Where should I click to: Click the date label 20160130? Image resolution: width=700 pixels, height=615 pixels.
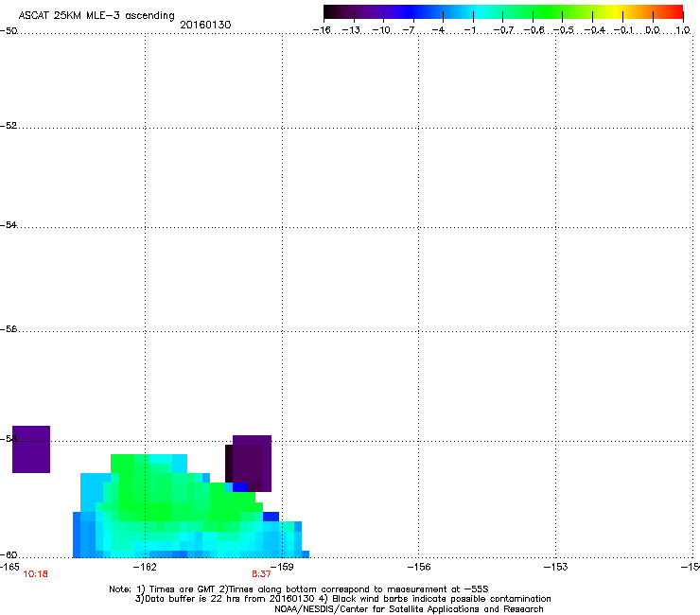[x=205, y=25]
